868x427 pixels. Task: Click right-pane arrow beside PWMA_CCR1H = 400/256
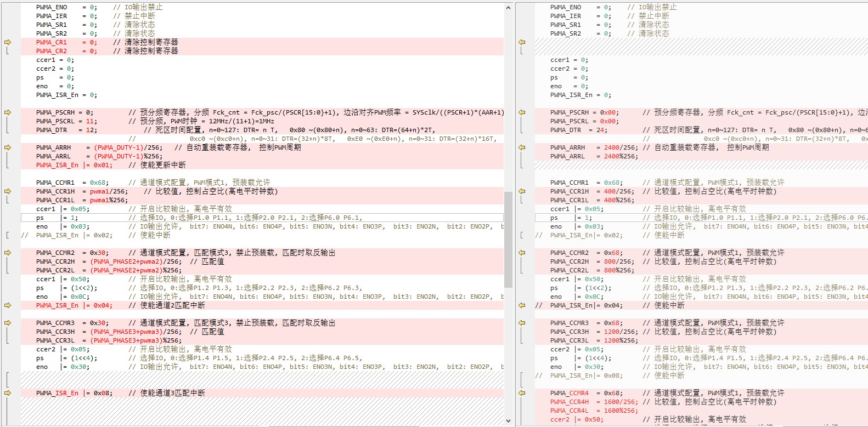click(522, 191)
